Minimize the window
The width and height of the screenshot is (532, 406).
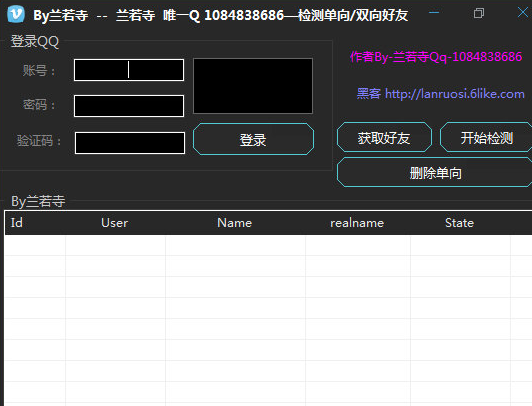[434, 13]
